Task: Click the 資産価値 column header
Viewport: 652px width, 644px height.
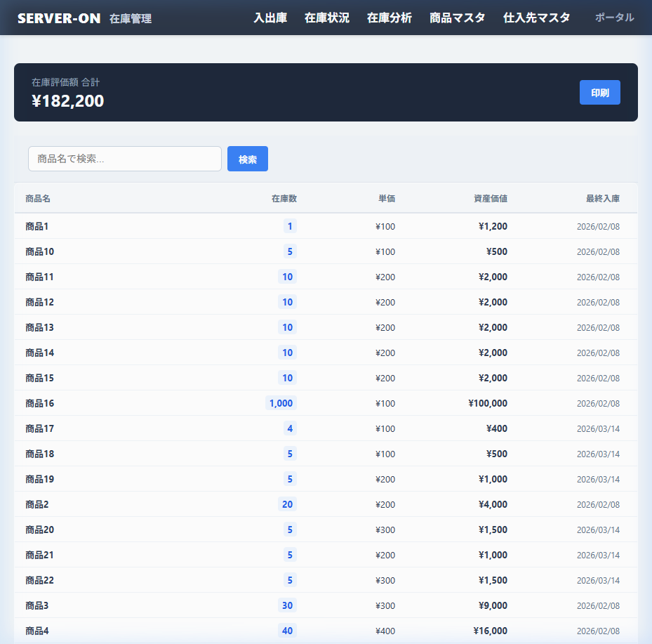Action: [x=490, y=199]
